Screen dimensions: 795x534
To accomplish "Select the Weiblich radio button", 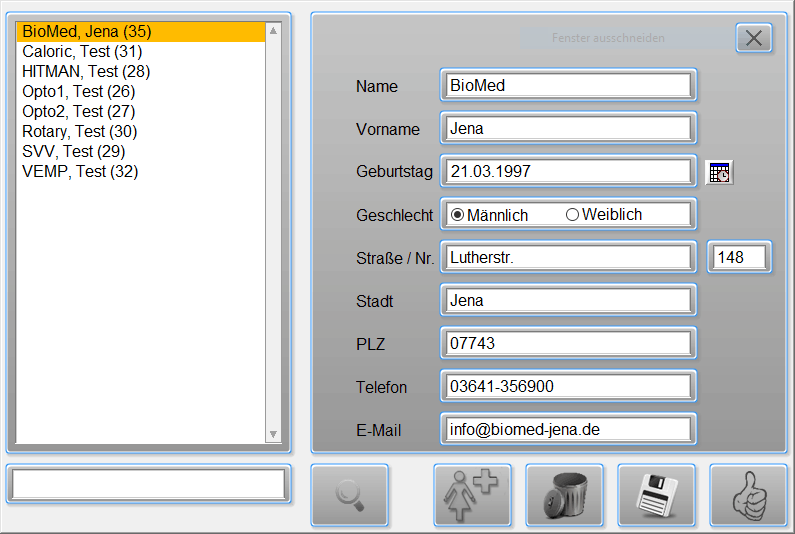I will click(x=573, y=215).
